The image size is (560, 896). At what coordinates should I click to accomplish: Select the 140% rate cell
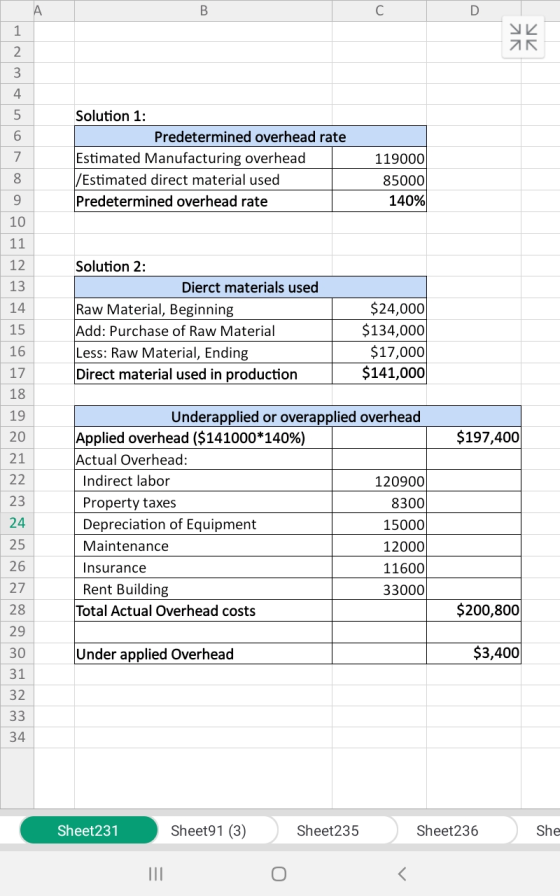pos(379,201)
